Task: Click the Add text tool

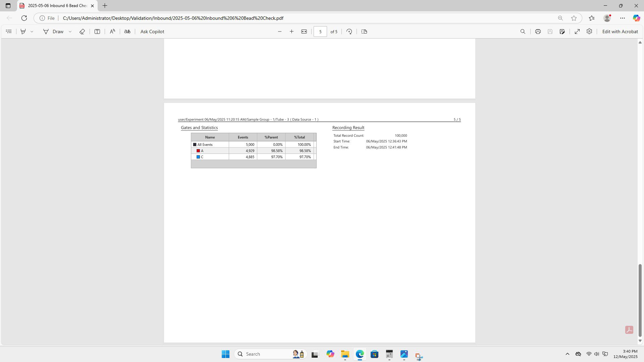Action: coord(97,32)
